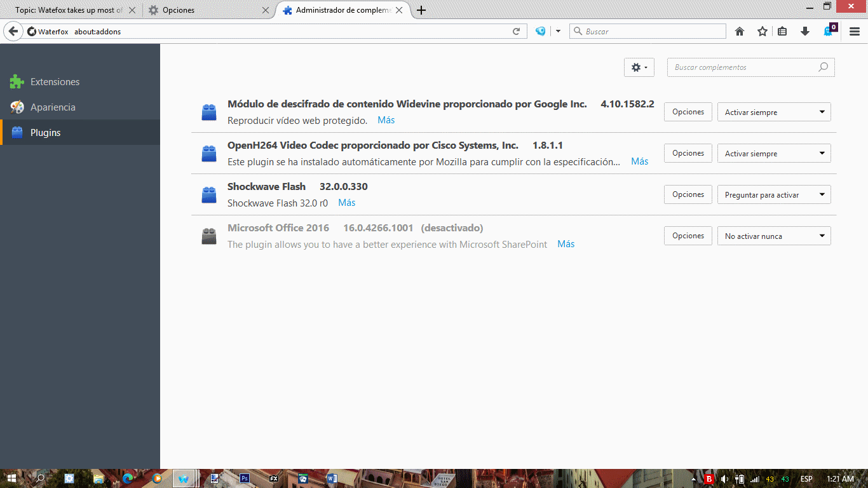868x488 pixels.
Task: Open the Downloads arrow panel
Action: coord(805,31)
